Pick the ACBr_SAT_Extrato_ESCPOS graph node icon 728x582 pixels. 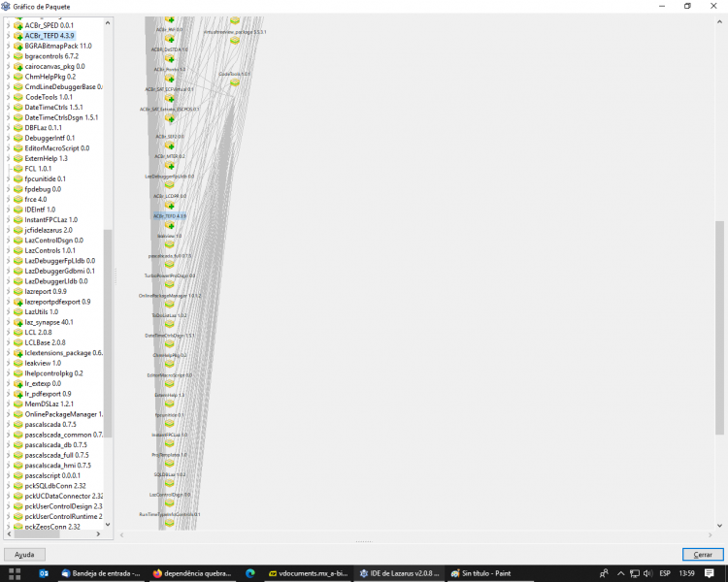tap(170, 118)
